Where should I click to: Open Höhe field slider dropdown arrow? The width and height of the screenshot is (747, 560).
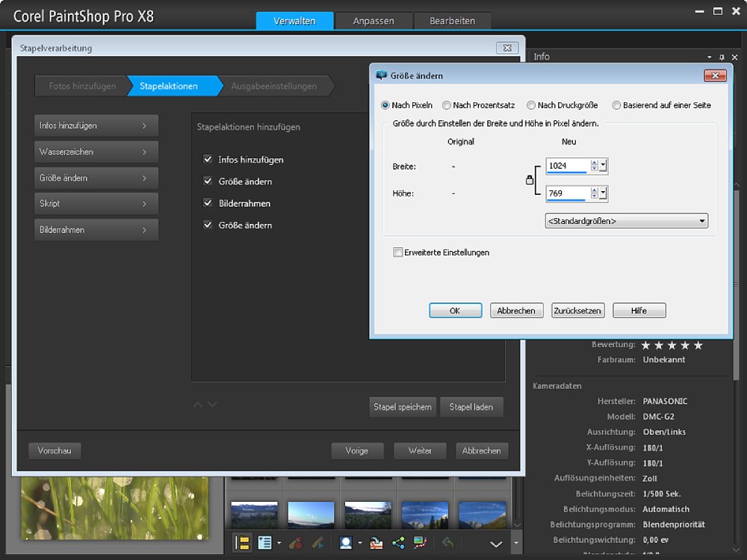tap(603, 193)
